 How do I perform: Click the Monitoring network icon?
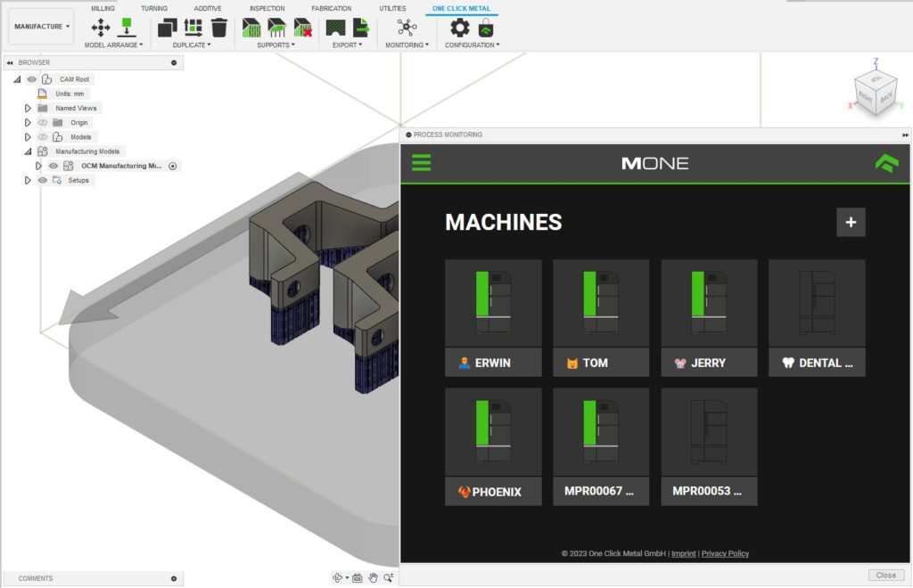click(406, 27)
